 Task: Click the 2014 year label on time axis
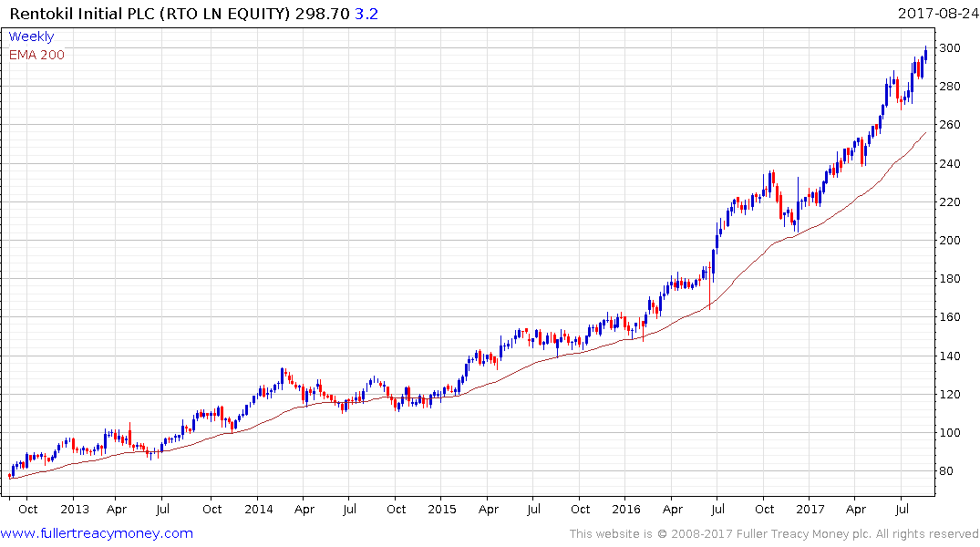click(x=259, y=509)
